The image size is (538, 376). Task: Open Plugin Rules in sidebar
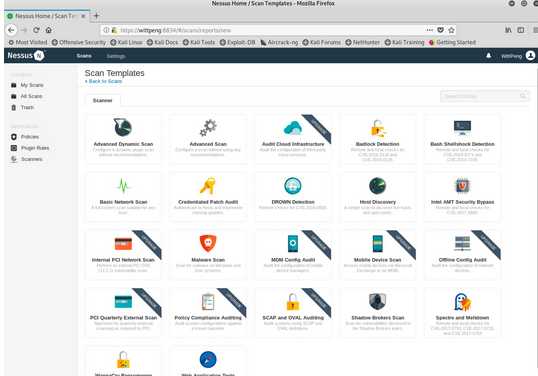(30, 148)
